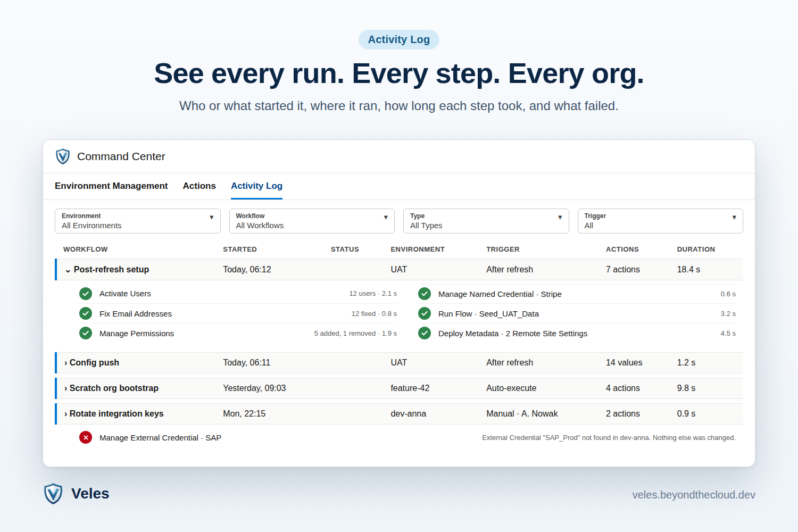Click the success icon for Fix Email Addresses

click(x=86, y=314)
